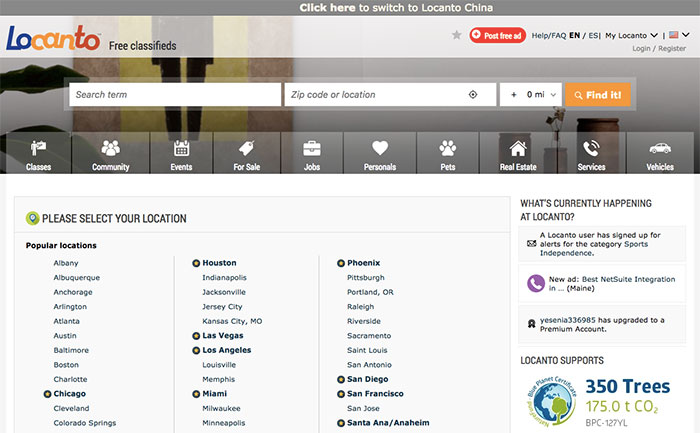Open the Services category

pos(592,153)
